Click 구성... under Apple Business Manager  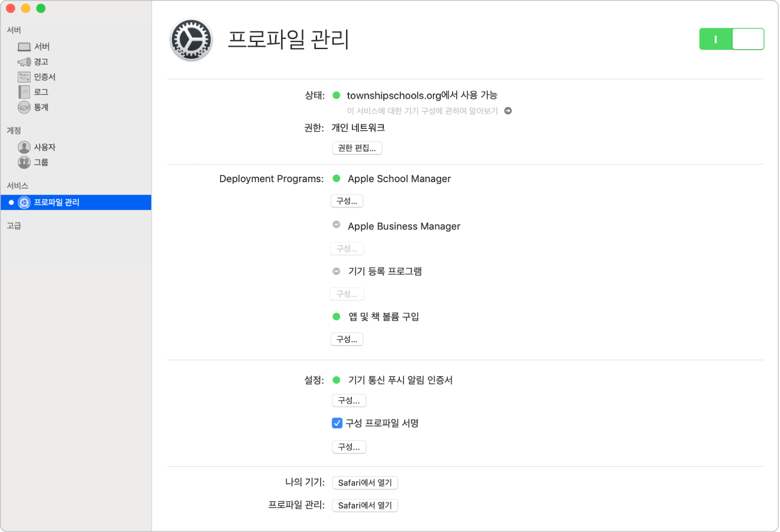pyautogui.click(x=347, y=249)
